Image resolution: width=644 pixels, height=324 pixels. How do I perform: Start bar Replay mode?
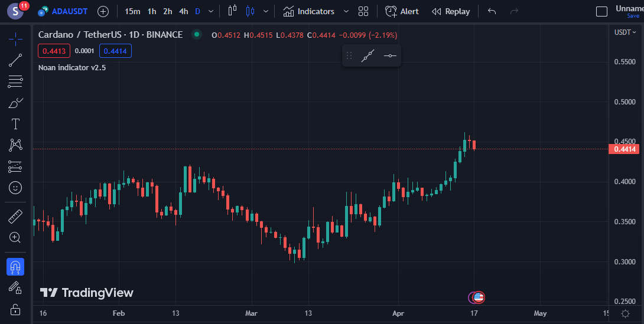tap(451, 11)
